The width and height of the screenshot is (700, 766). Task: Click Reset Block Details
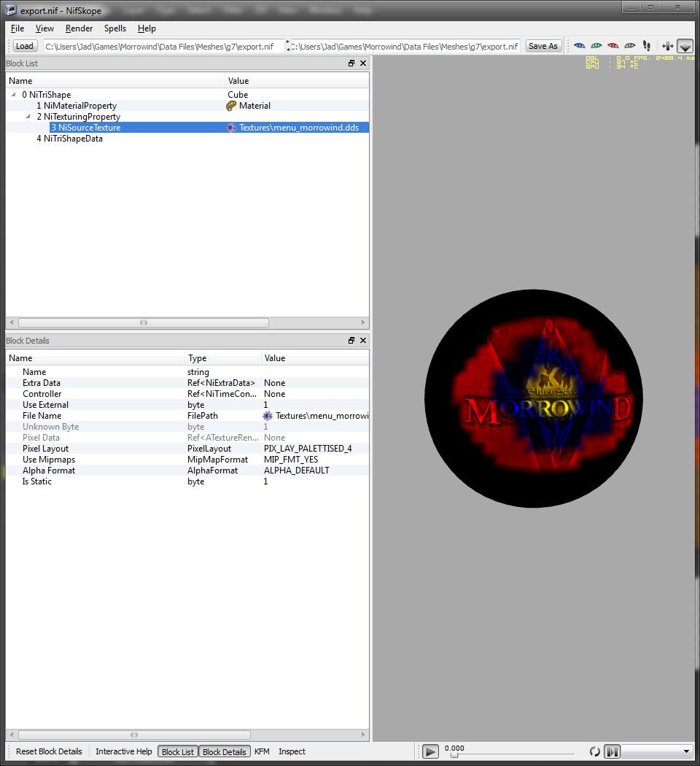click(49, 751)
